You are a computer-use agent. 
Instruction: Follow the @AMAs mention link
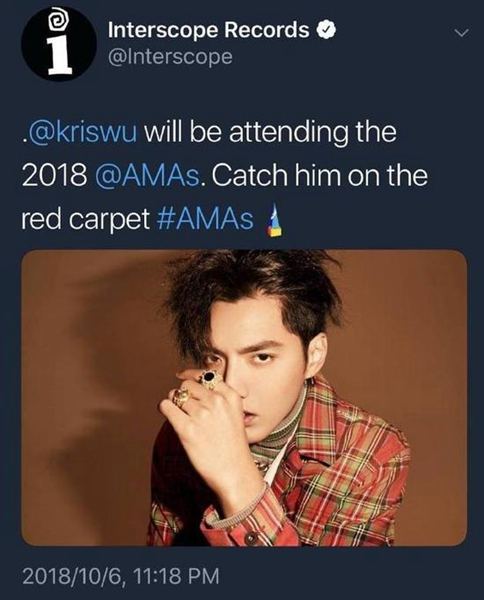[148, 176]
